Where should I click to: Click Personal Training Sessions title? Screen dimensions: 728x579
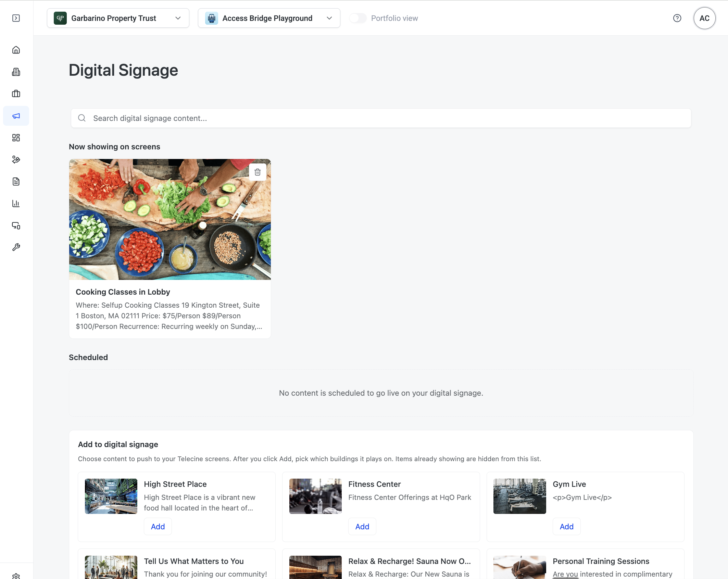click(601, 561)
